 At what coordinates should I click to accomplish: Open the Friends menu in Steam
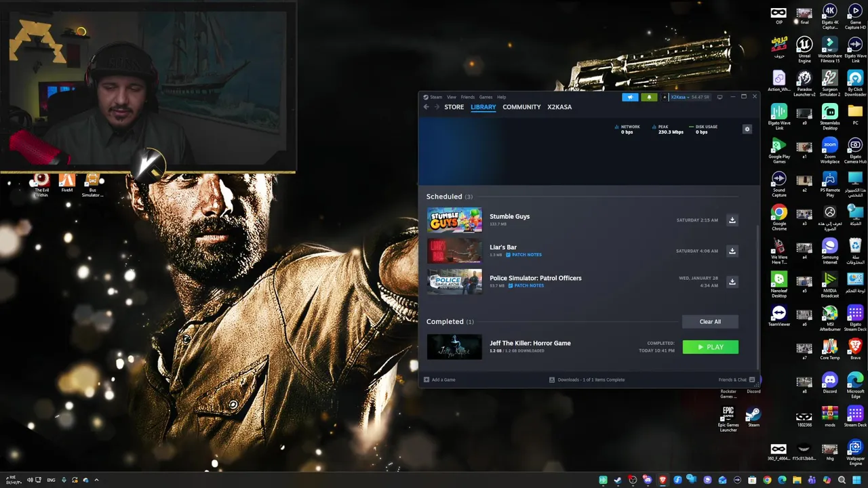coord(468,97)
